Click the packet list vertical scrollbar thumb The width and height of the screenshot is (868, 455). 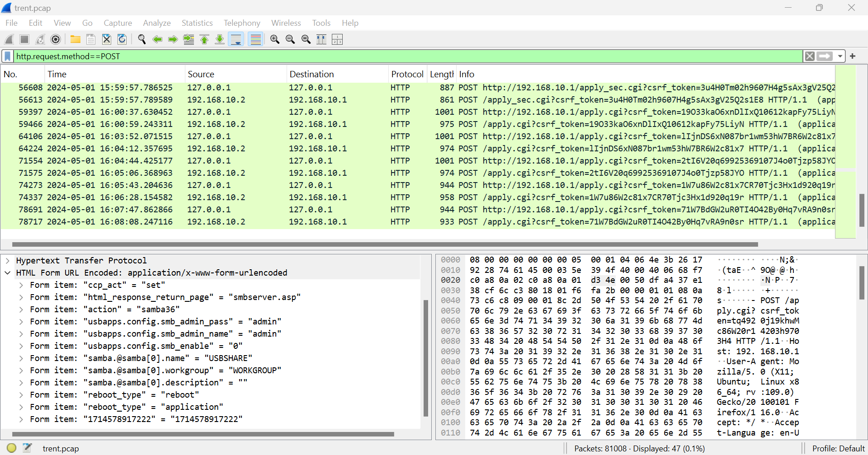[x=862, y=210]
